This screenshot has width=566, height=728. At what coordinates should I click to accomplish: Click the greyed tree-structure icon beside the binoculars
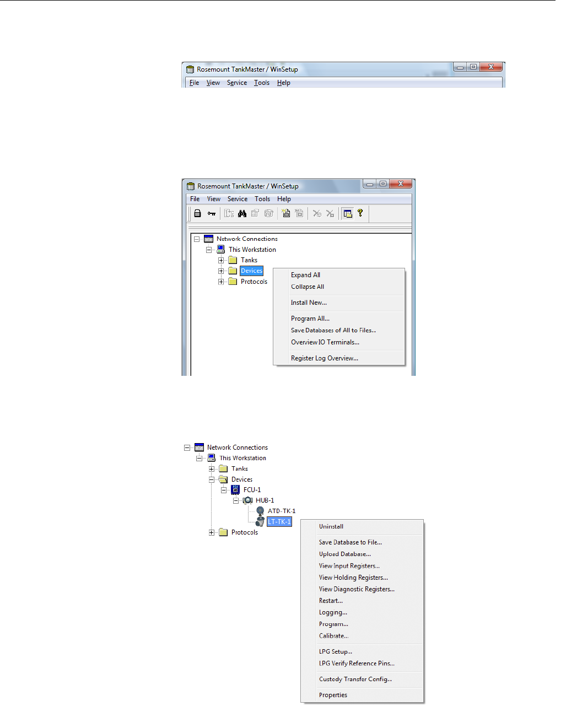pyautogui.click(x=229, y=213)
